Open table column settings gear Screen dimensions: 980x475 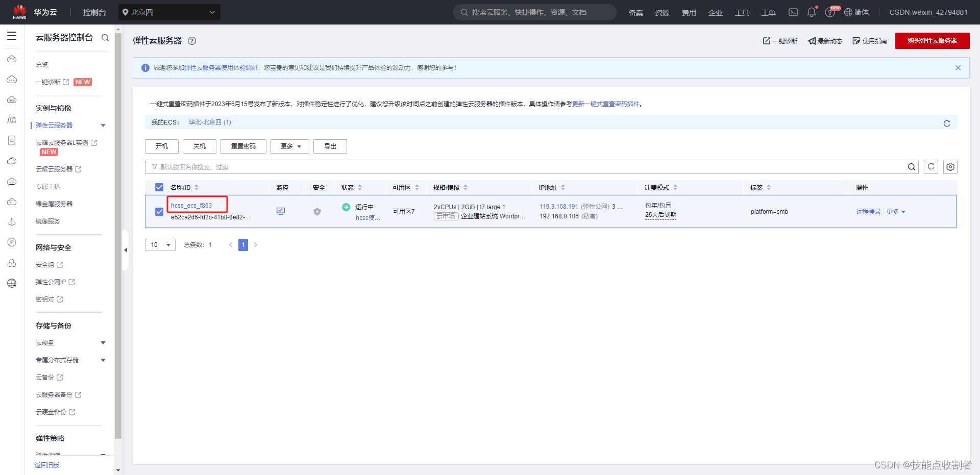tap(950, 167)
